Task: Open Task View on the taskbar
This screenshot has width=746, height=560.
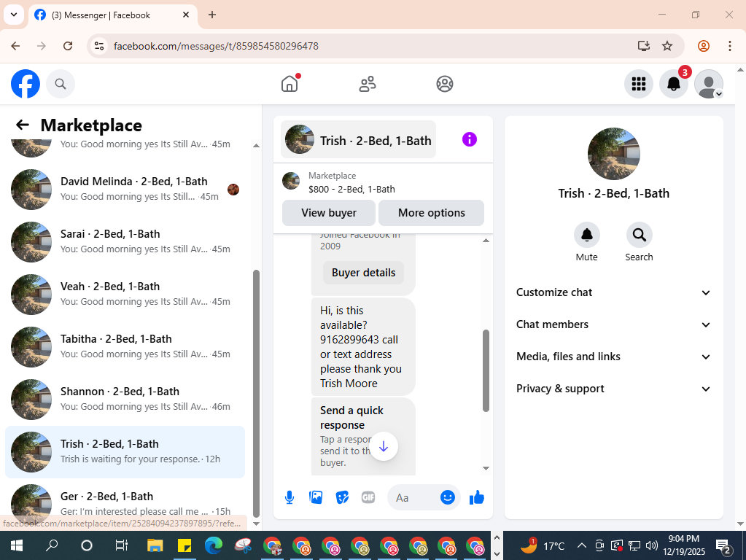Action: tap(121, 545)
